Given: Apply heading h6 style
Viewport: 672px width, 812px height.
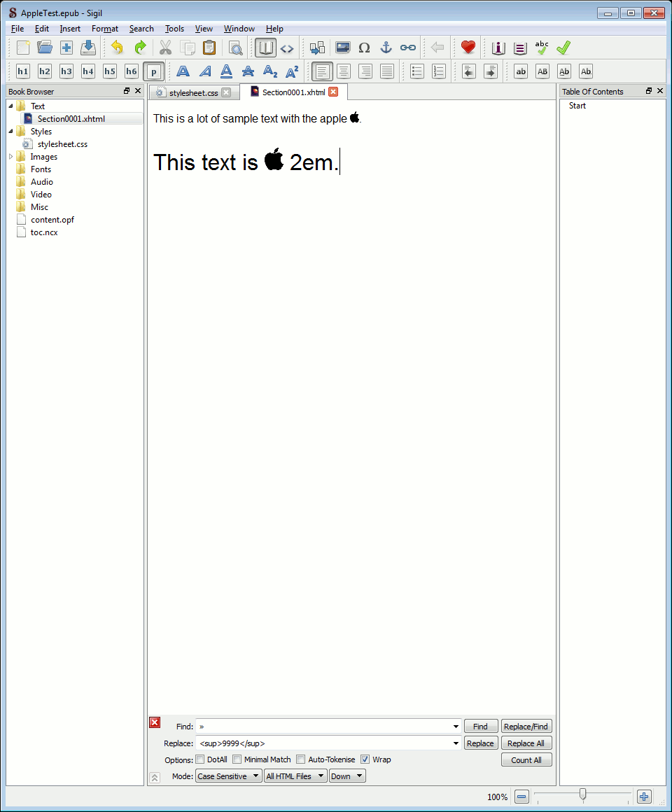Looking at the screenshot, I should (132, 71).
